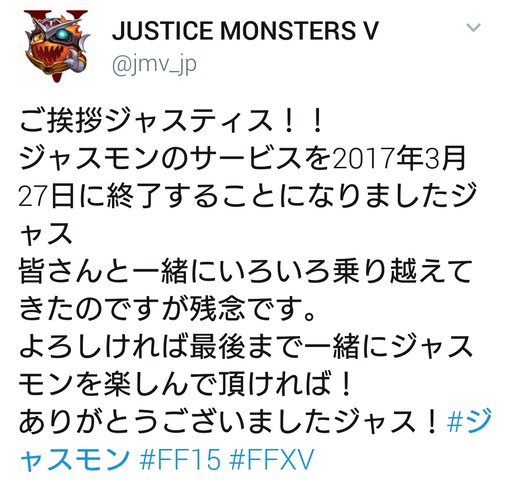
Task: Tap the monster's glowing cyan eye in avatar
Action: pos(61,34)
